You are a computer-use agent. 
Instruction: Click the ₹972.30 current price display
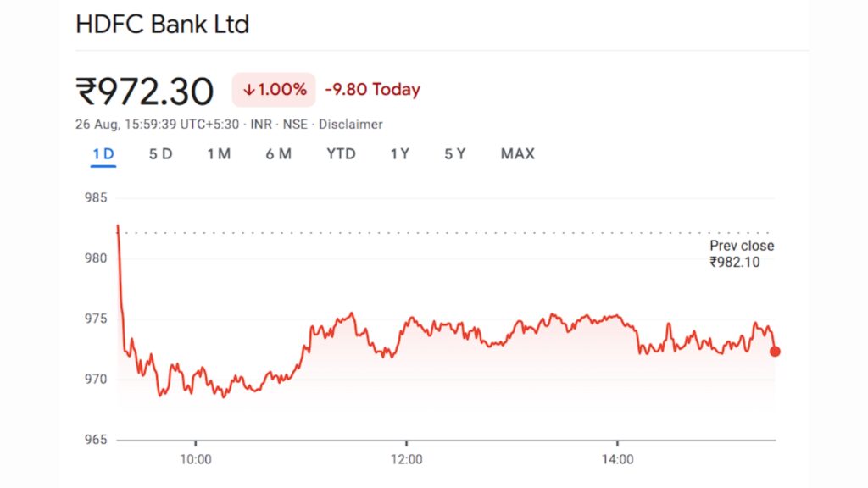(x=142, y=89)
